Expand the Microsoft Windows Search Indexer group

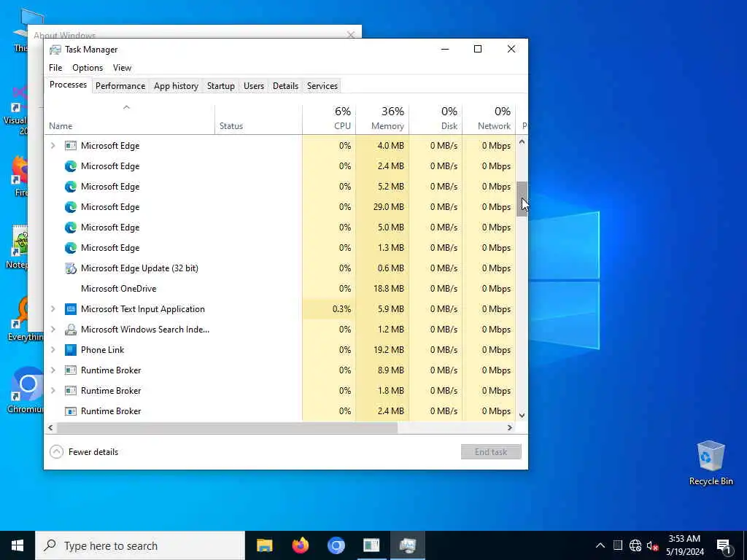[x=53, y=330]
